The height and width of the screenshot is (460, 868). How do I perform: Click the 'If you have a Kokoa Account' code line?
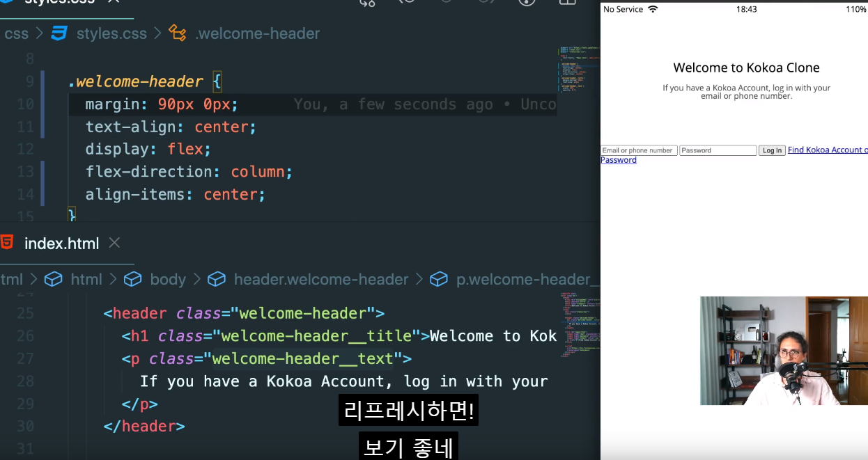[x=344, y=381]
